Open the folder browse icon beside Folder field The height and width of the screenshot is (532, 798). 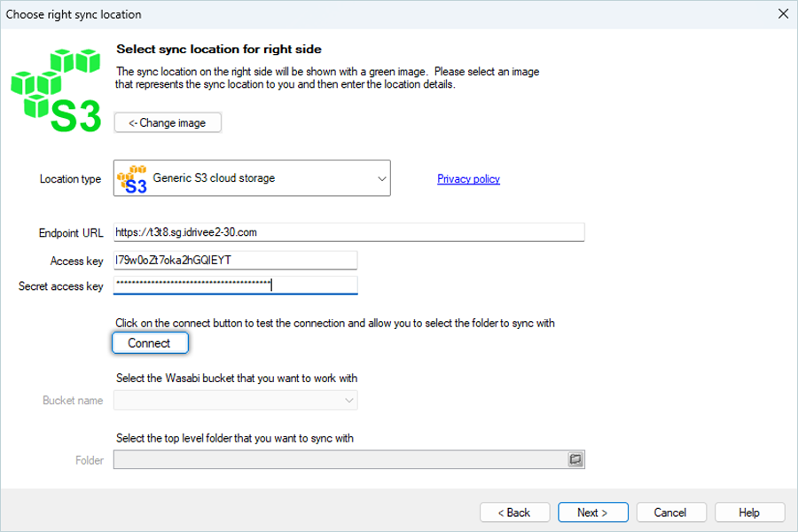pos(575,459)
